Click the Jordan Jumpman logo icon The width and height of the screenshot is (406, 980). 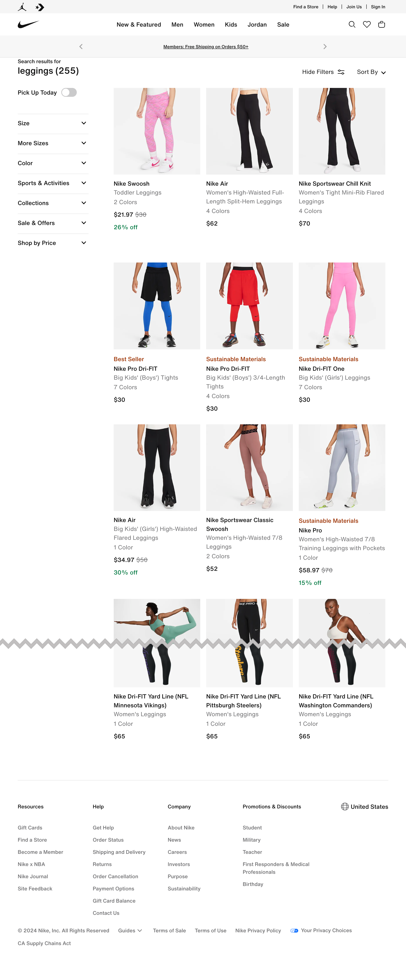[x=22, y=7]
